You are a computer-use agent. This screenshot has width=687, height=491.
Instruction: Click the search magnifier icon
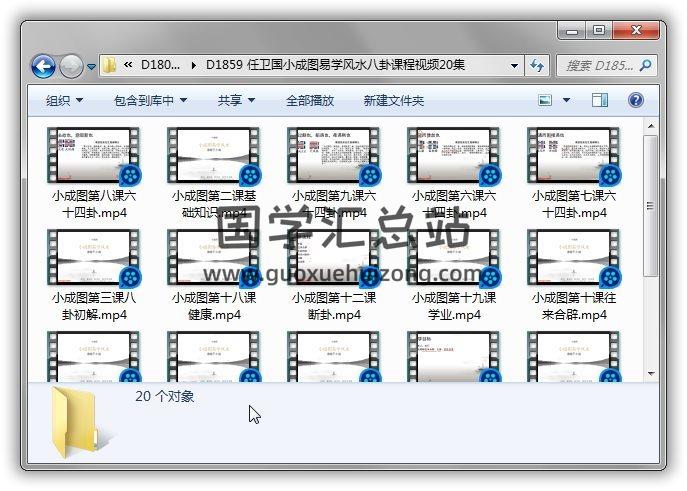[x=646, y=66]
